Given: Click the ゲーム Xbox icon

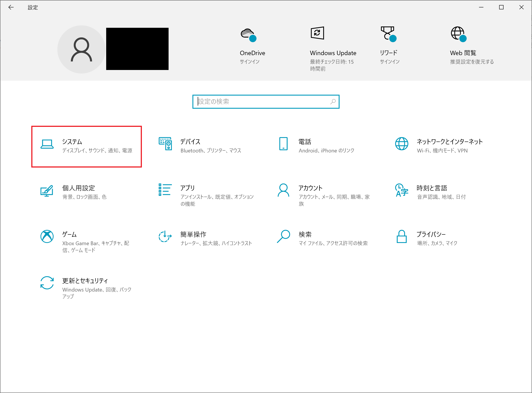Looking at the screenshot, I should 47,236.
